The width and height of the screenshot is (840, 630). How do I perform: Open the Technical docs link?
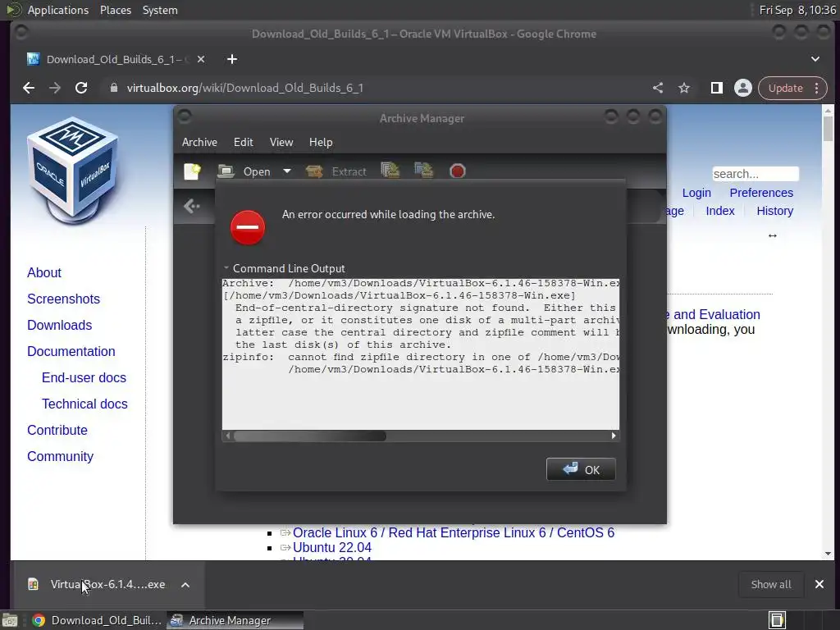(84, 404)
